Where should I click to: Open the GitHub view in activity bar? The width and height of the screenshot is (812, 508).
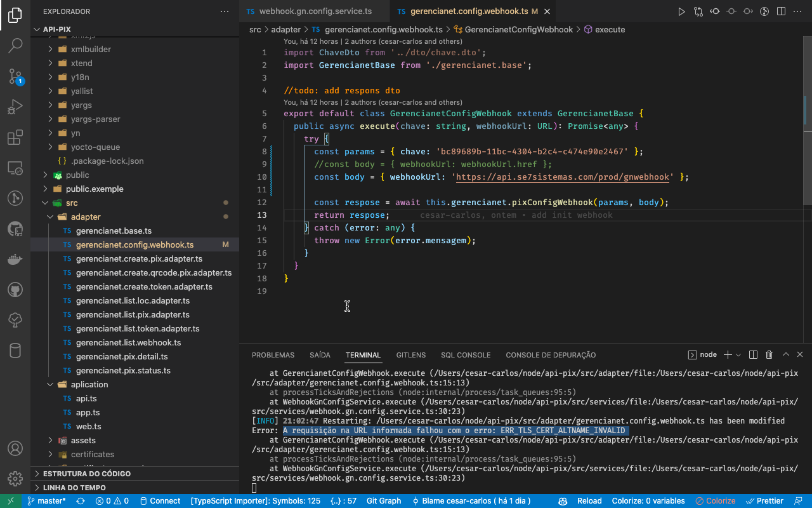click(x=15, y=290)
